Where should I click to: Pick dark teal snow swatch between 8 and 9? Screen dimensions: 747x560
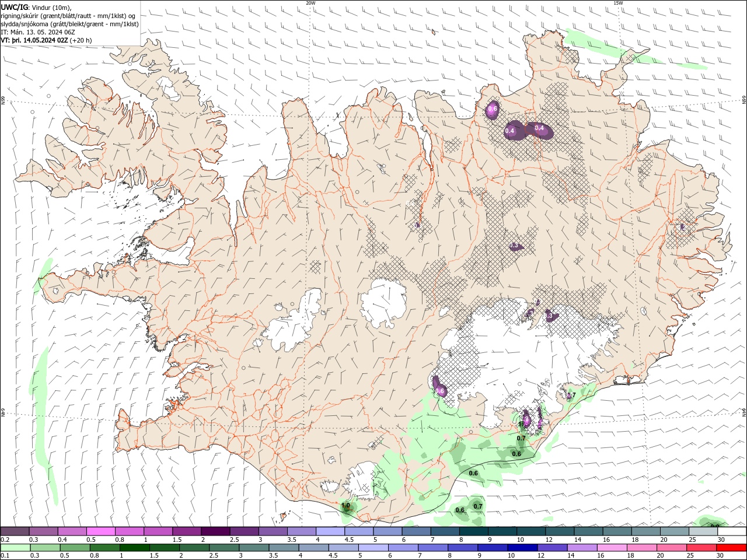coord(473,531)
